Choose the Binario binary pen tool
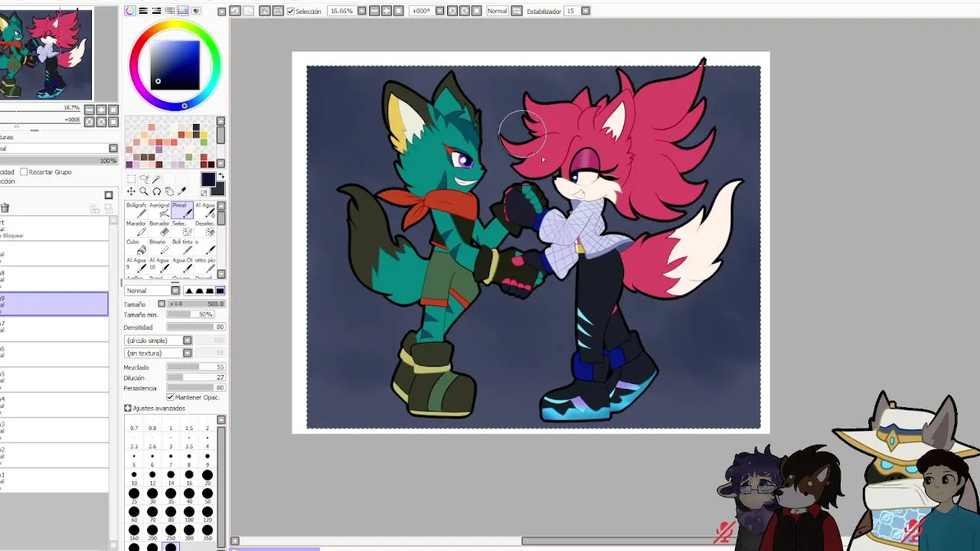980x551 pixels. tap(159, 247)
